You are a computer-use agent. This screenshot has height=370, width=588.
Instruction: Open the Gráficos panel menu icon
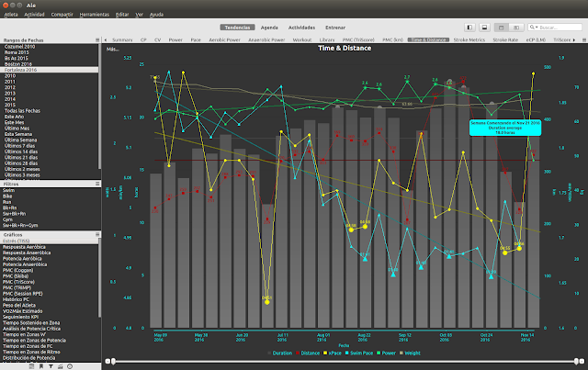pyautogui.click(x=97, y=234)
